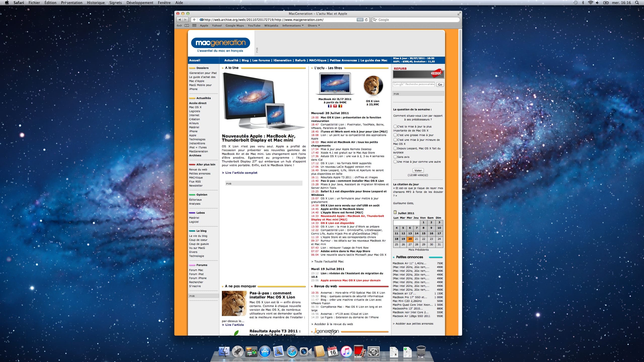Select July 21 in the calendar

pyautogui.click(x=417, y=239)
